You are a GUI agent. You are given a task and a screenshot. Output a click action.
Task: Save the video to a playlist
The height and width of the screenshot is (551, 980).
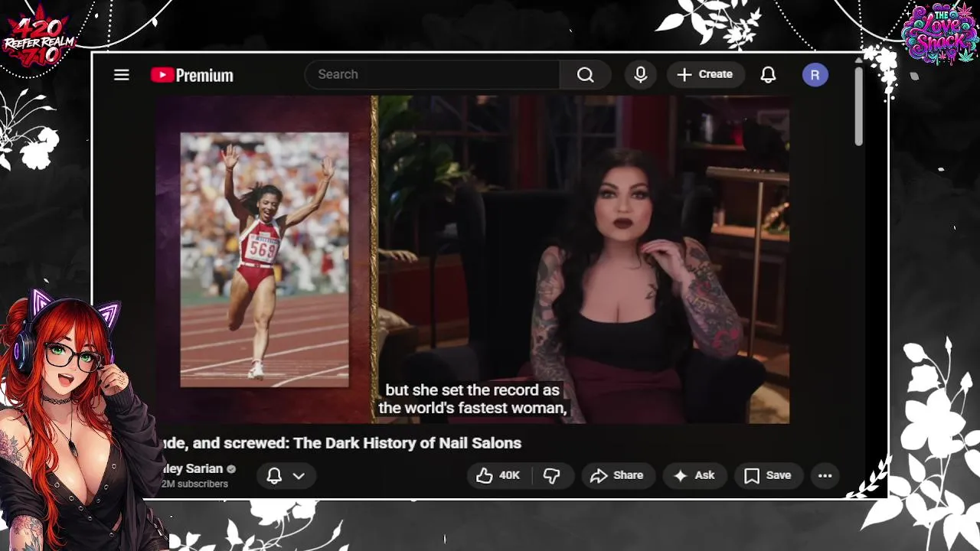[x=768, y=475]
